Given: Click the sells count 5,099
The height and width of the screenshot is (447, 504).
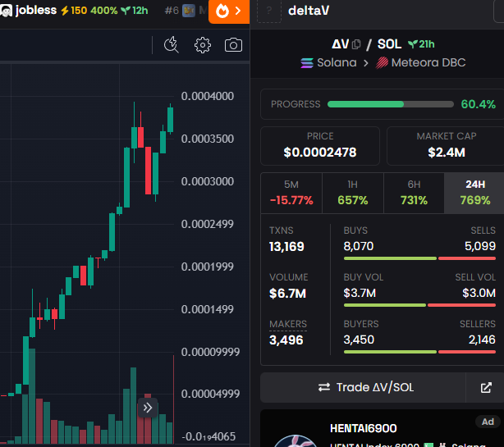Looking at the screenshot, I should (x=480, y=246).
